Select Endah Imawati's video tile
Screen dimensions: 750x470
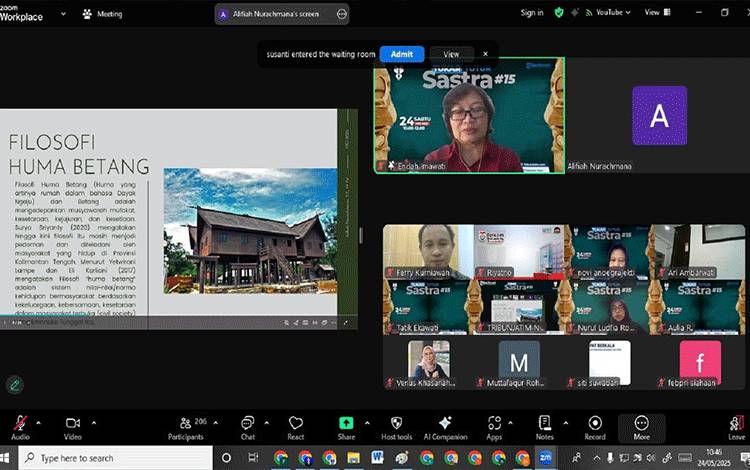[469, 115]
